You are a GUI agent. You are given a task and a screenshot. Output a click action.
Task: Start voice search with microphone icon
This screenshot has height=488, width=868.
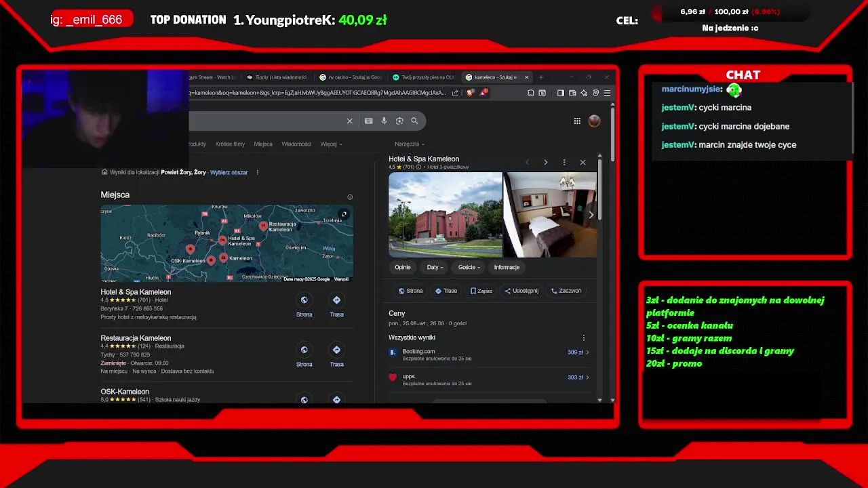[384, 121]
